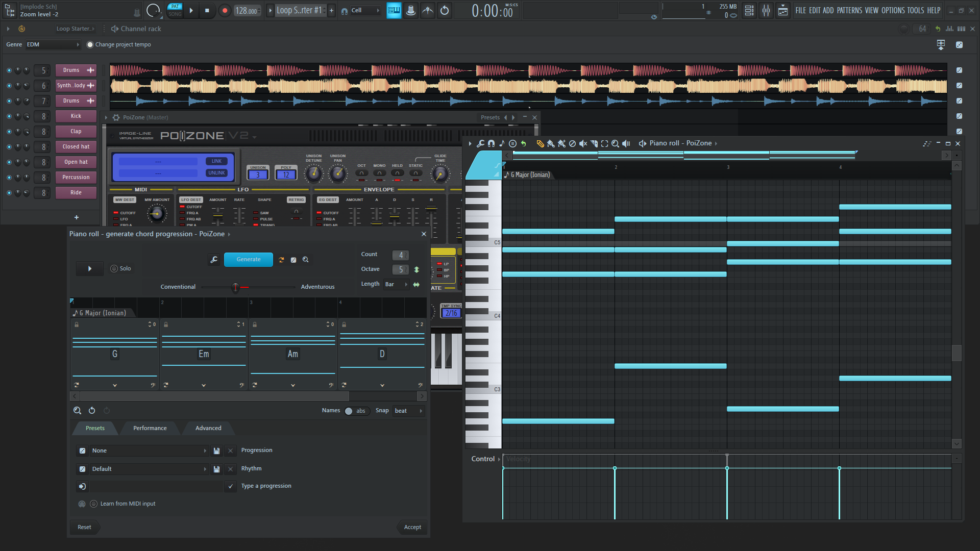Enable the Solo radio button
The width and height of the screenshot is (980, 551).
(114, 268)
